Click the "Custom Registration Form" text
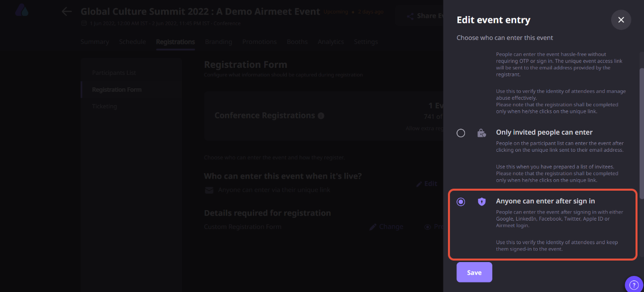The width and height of the screenshot is (644, 292). (x=243, y=227)
